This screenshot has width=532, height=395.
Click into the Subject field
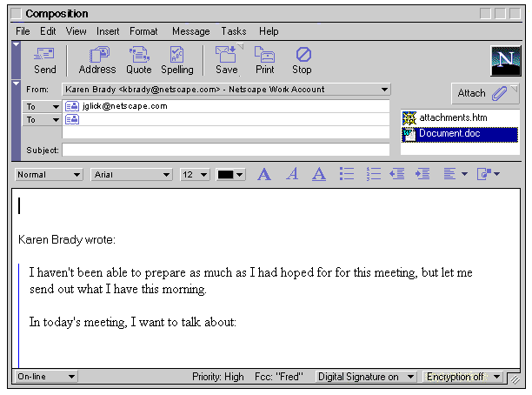point(225,150)
